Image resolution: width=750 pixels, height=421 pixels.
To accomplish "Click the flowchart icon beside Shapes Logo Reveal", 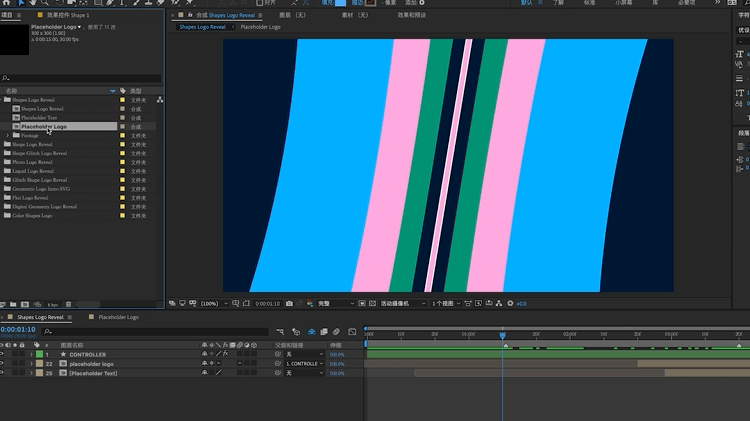I will click(x=160, y=100).
